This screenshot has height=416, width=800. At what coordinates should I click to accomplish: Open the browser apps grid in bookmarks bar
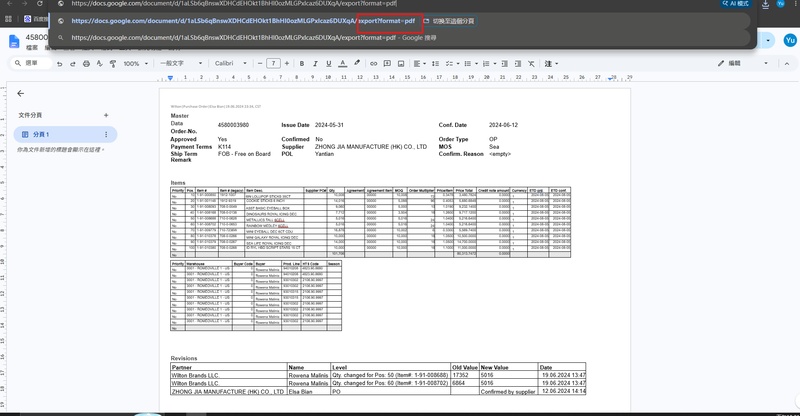point(8,19)
